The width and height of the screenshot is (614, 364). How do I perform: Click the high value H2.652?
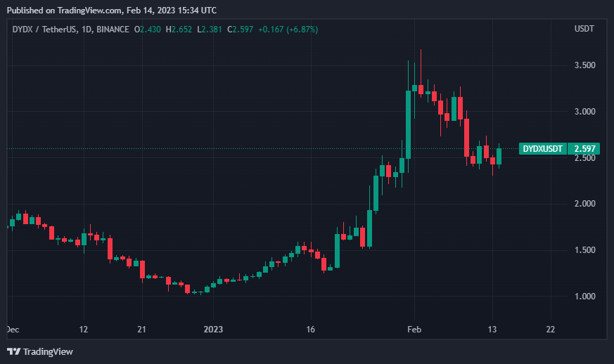(x=179, y=30)
